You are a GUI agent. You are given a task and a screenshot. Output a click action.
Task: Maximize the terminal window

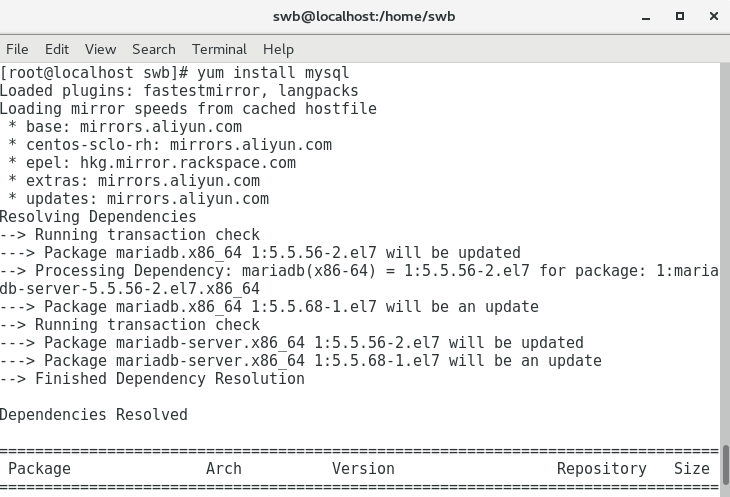680,16
